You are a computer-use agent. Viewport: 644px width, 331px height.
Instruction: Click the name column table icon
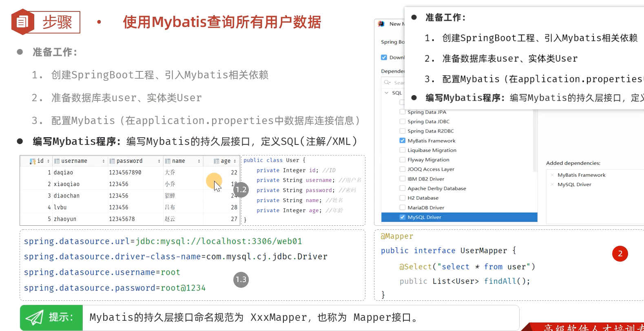pos(168,161)
